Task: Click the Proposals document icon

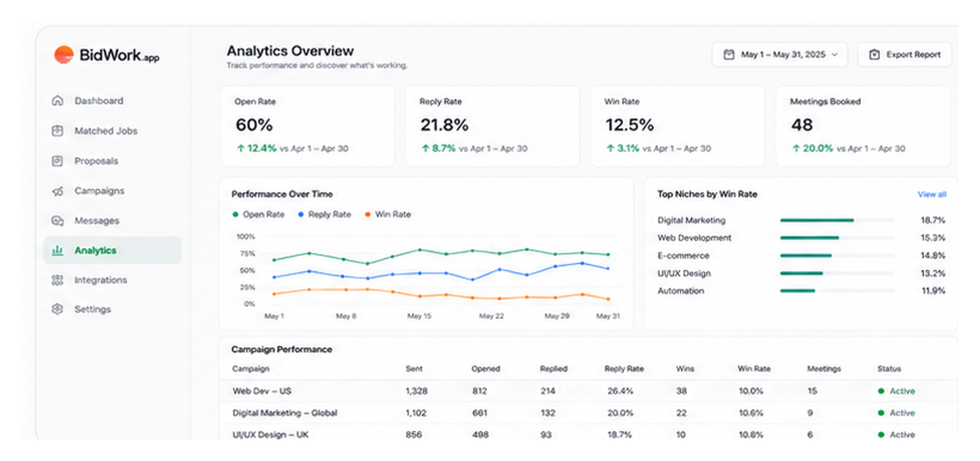Action: tap(58, 161)
